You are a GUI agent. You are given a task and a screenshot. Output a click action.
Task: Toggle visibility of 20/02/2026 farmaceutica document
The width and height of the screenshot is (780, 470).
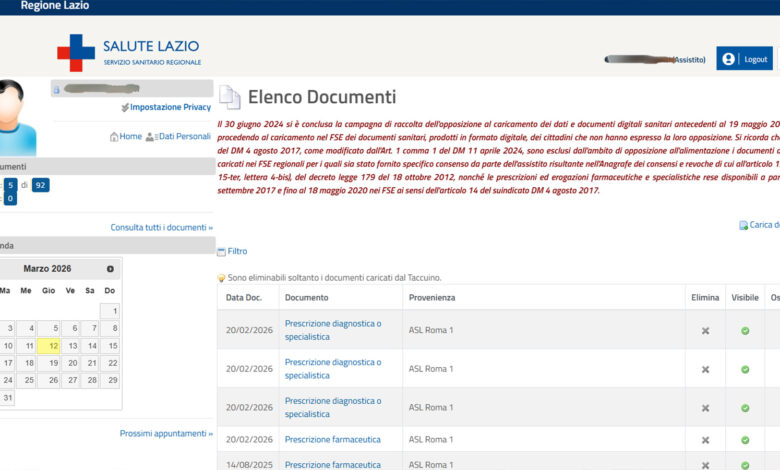point(745,440)
